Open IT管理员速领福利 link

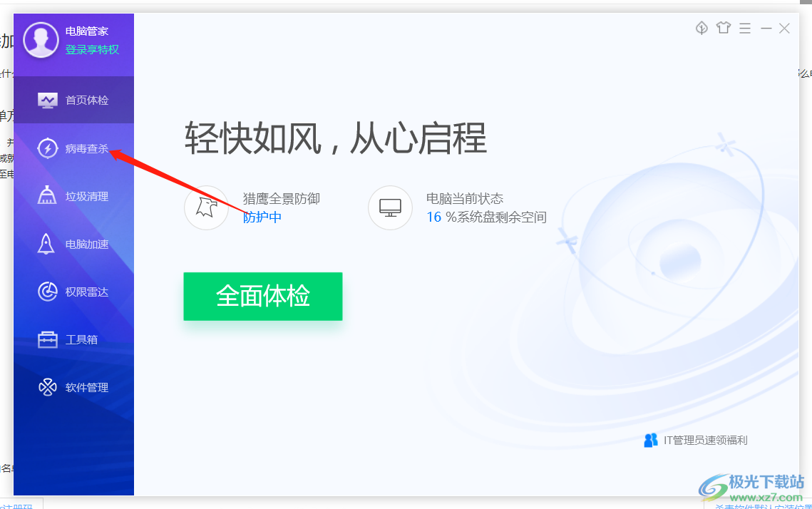tap(696, 440)
